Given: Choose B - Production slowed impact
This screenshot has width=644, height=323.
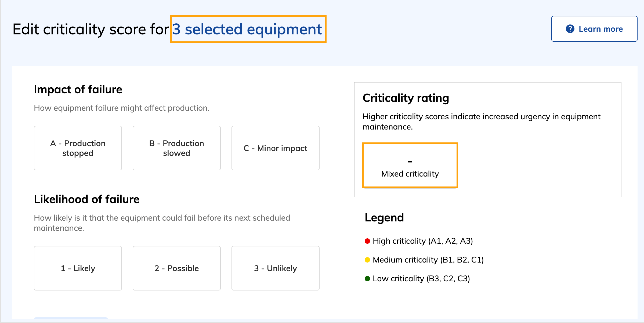Looking at the screenshot, I should (x=176, y=148).
